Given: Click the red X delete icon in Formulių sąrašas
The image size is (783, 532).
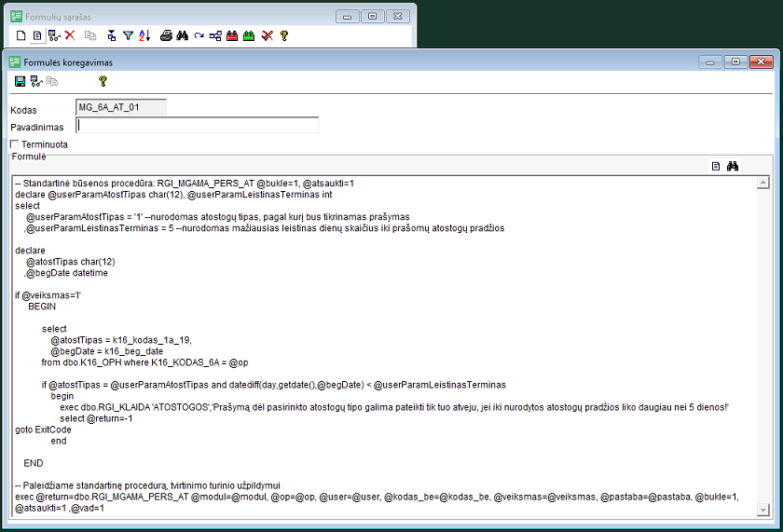Looking at the screenshot, I should tap(70, 35).
